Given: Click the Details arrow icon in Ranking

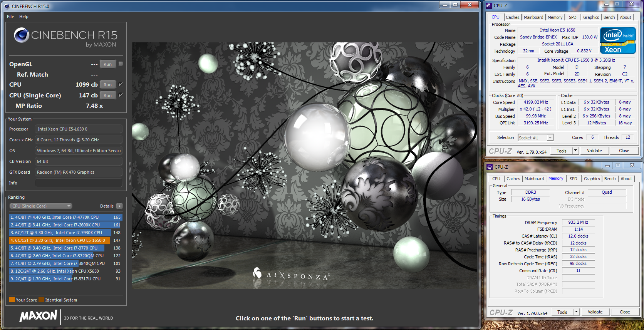Looking at the screenshot, I should (119, 206).
